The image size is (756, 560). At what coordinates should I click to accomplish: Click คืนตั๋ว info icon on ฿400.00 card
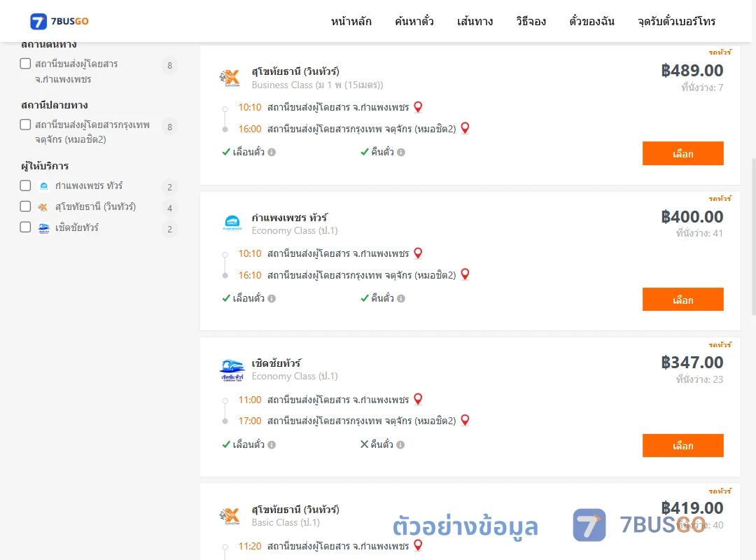point(401,299)
